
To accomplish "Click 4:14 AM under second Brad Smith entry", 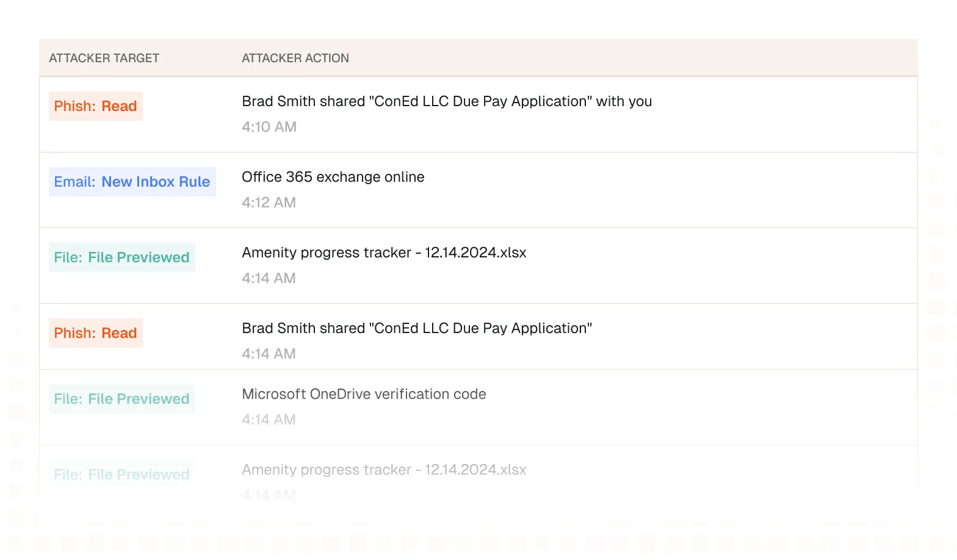I will (269, 354).
